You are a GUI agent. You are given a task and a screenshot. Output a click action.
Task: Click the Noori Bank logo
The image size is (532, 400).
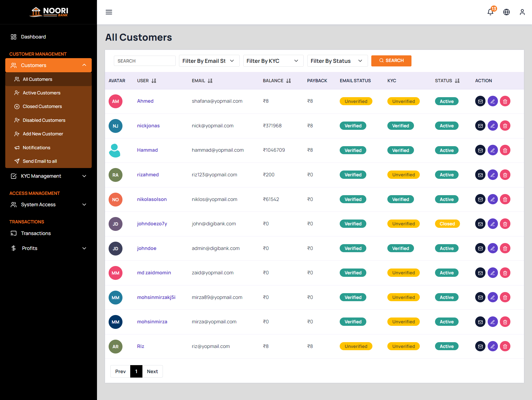pyautogui.click(x=48, y=12)
